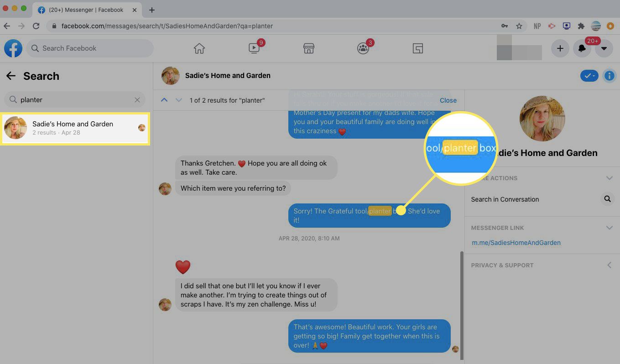Click 'That's awesome! Beautiful work' message

coord(369,336)
